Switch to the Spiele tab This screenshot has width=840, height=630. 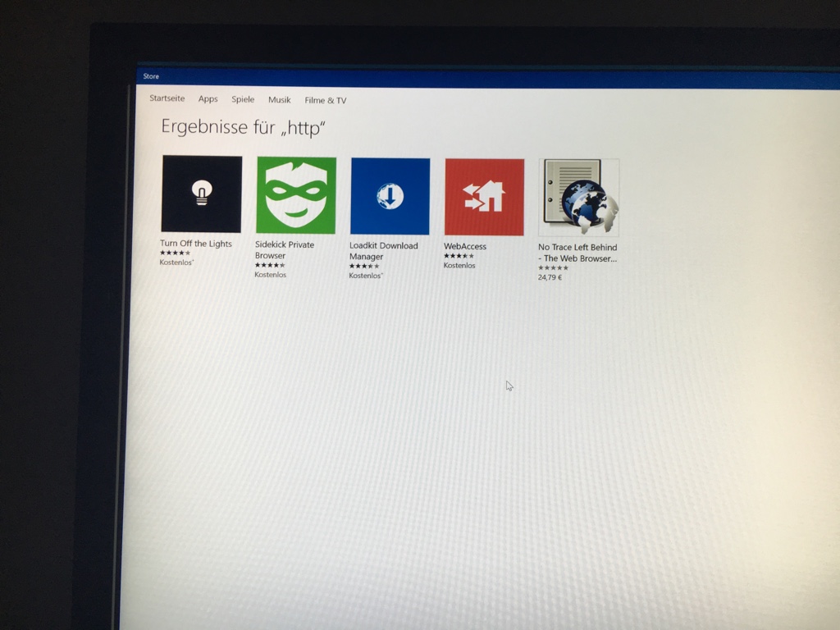click(x=243, y=99)
